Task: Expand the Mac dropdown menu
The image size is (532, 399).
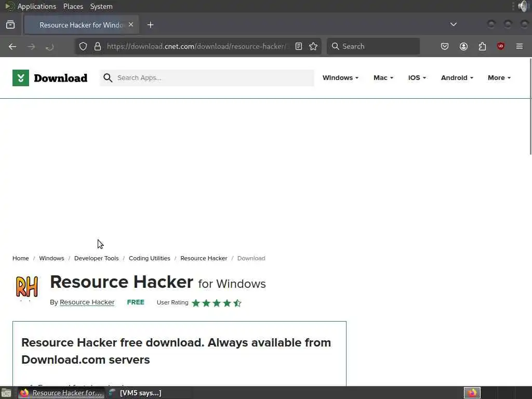Action: tap(383, 78)
